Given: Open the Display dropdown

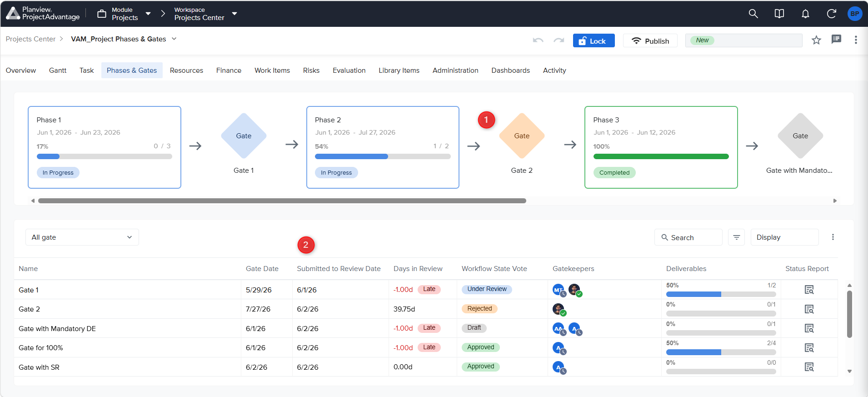Looking at the screenshot, I should (784, 237).
